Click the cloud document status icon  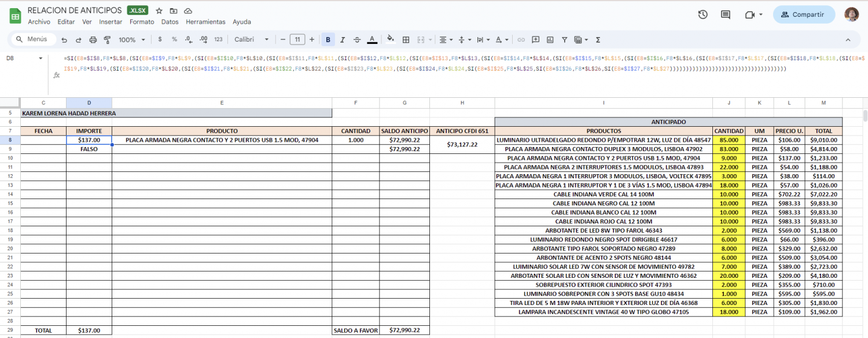188,10
